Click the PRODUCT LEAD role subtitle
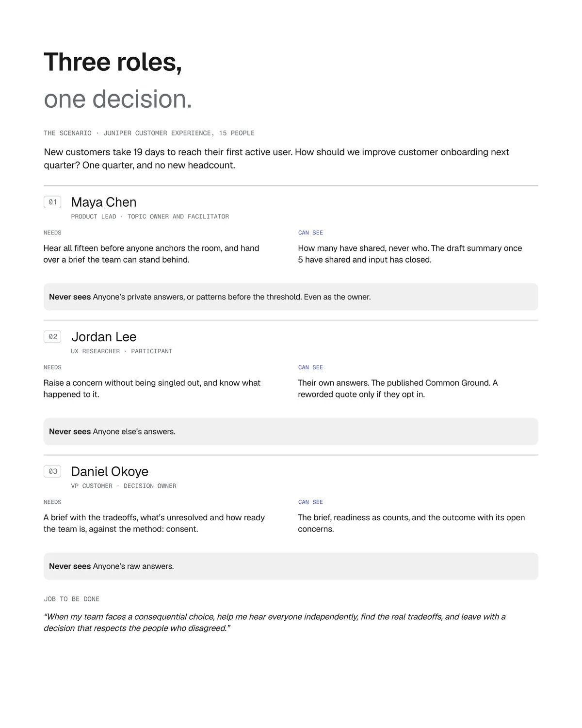Viewport: 582px width, 728px height. point(150,217)
